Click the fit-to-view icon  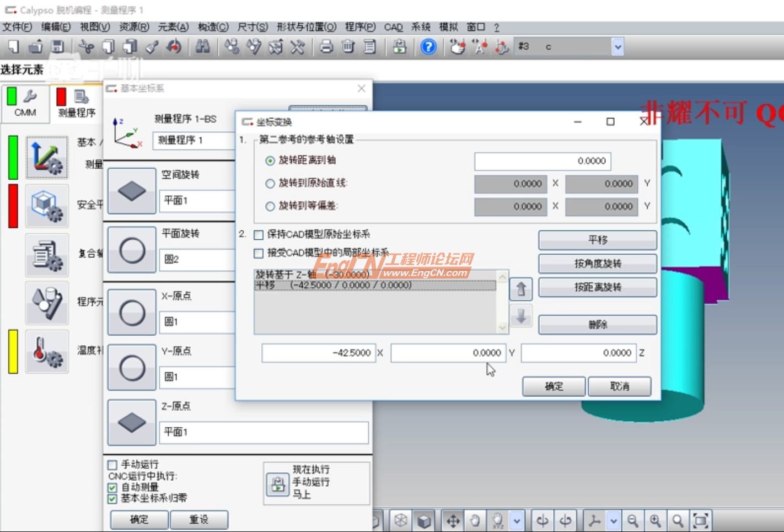point(701,520)
